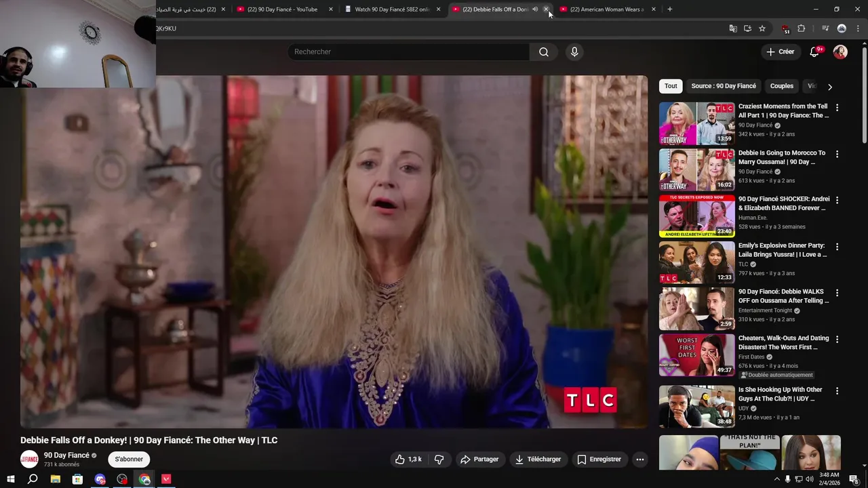Select the Source : 90 Day Fiancé chip
The image size is (868, 488).
[724, 86]
